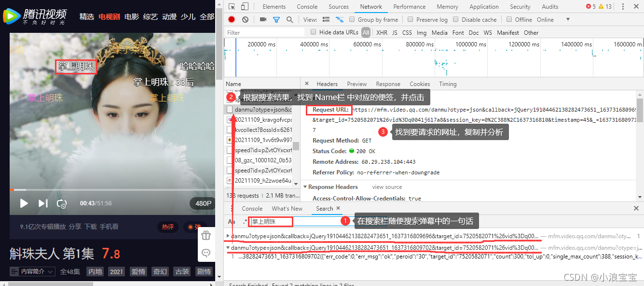The height and width of the screenshot is (286, 644).
Task: Enable Disable cache checkbox
Action: click(x=455, y=19)
